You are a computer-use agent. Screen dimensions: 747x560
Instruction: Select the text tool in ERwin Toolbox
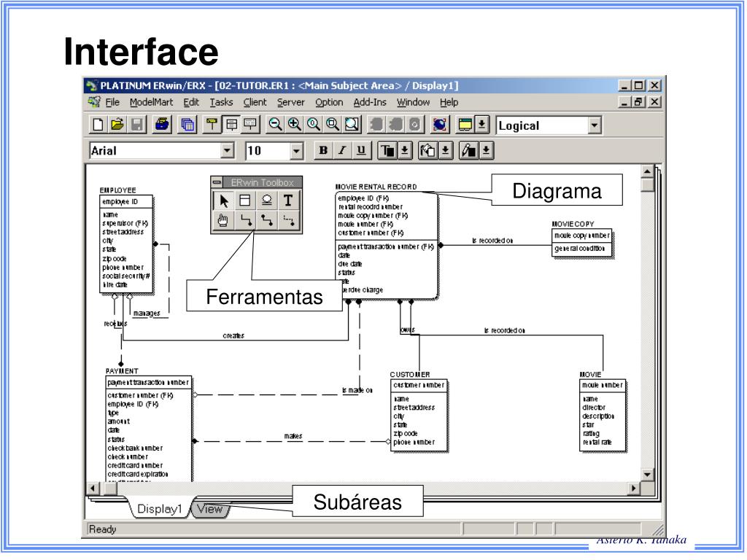(x=288, y=201)
